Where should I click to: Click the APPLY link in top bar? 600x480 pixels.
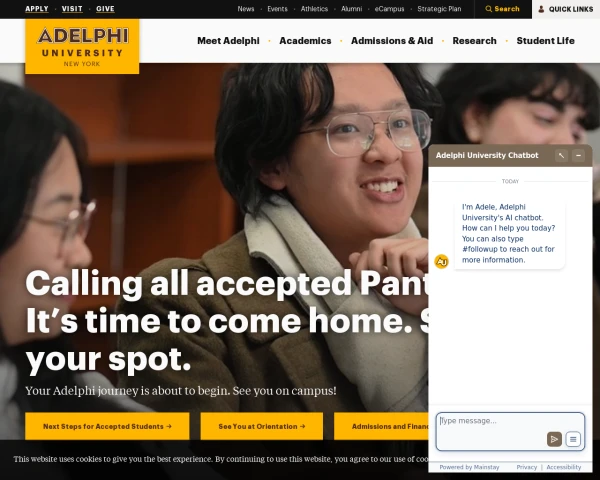click(x=37, y=8)
